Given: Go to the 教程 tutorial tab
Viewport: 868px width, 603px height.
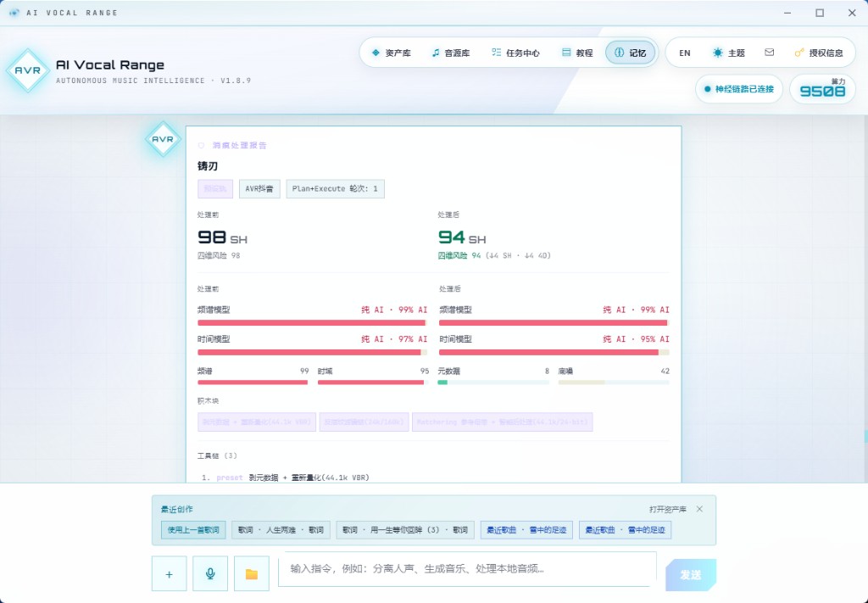Looking at the screenshot, I should point(577,53).
